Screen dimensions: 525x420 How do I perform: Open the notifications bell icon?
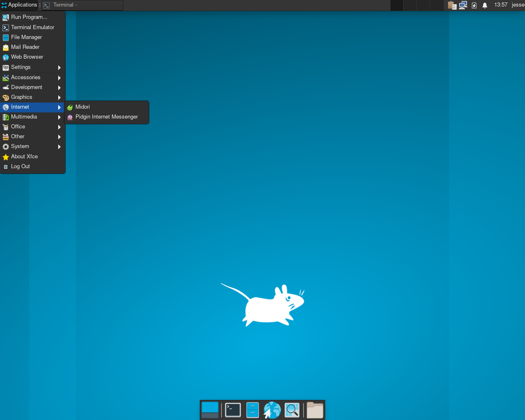[x=485, y=5]
